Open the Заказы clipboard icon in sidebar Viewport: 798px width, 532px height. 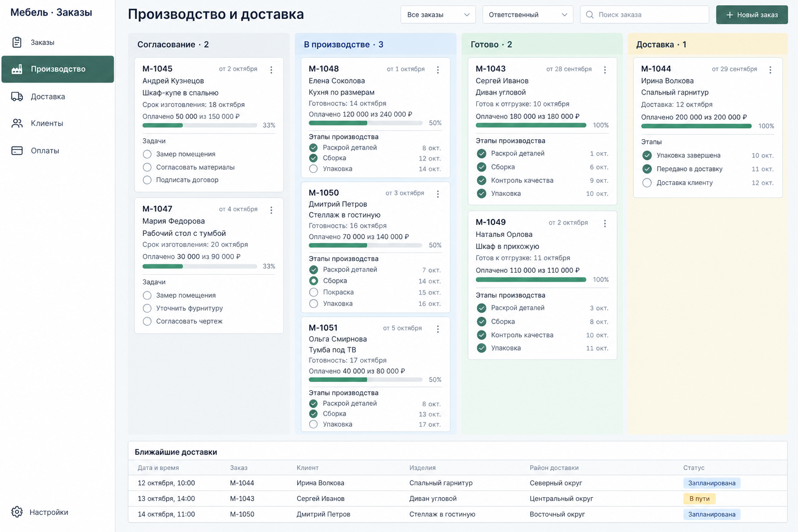point(17,42)
